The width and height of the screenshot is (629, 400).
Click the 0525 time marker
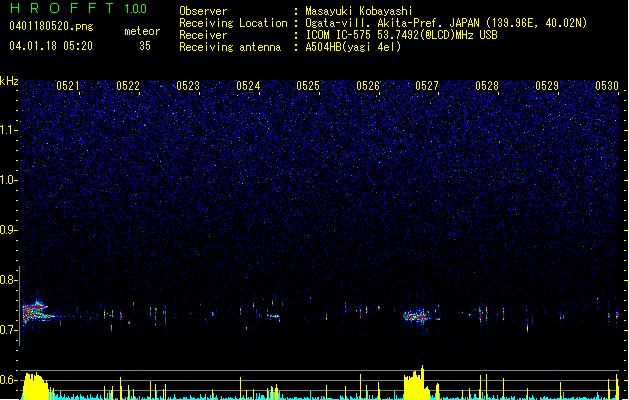(x=308, y=86)
